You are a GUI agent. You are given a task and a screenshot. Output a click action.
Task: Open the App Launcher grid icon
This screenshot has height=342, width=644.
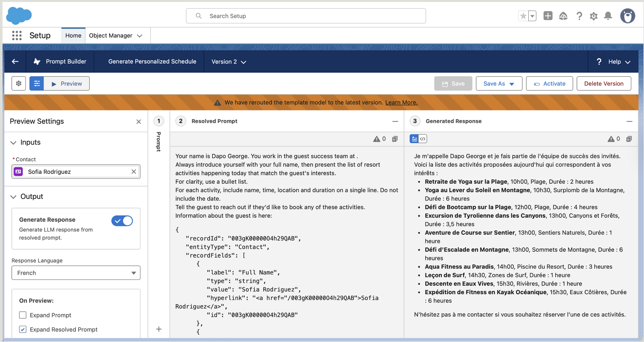tap(17, 36)
